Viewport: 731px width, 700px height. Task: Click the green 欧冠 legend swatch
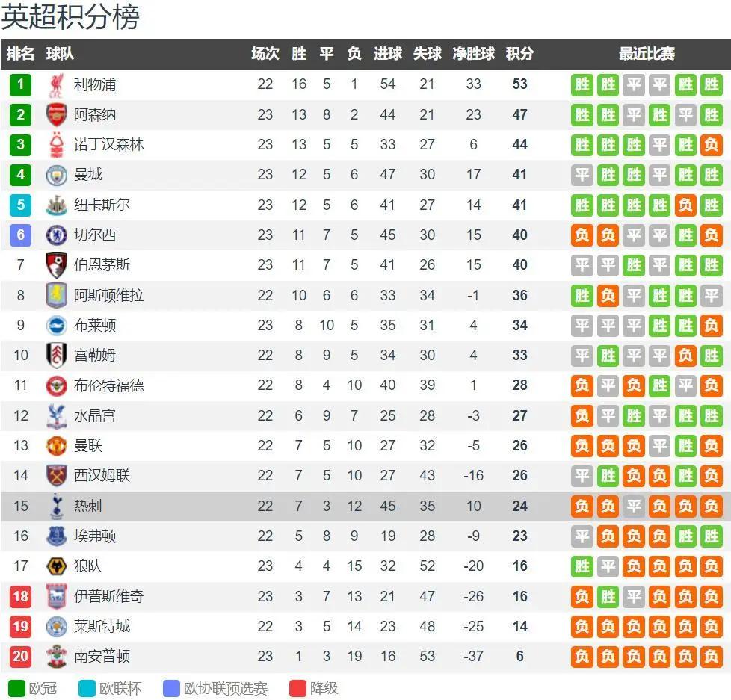pyautogui.click(x=16, y=688)
